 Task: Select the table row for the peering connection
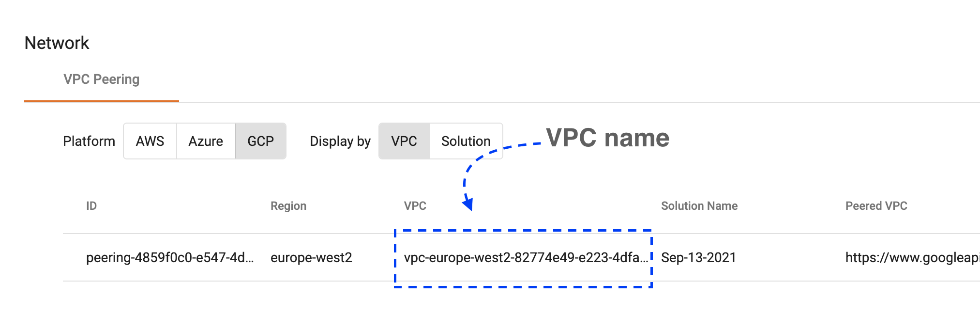point(484,258)
